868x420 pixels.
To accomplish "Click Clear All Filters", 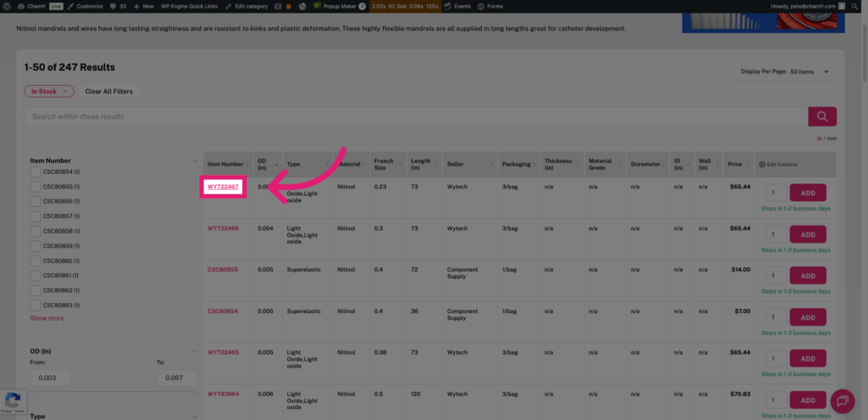I will tap(108, 92).
